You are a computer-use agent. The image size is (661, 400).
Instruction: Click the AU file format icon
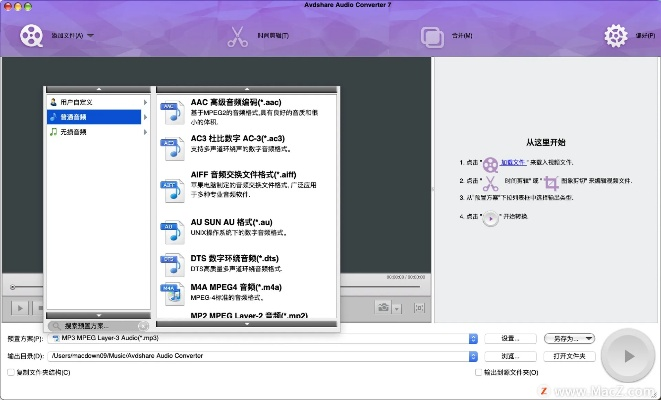click(x=172, y=232)
